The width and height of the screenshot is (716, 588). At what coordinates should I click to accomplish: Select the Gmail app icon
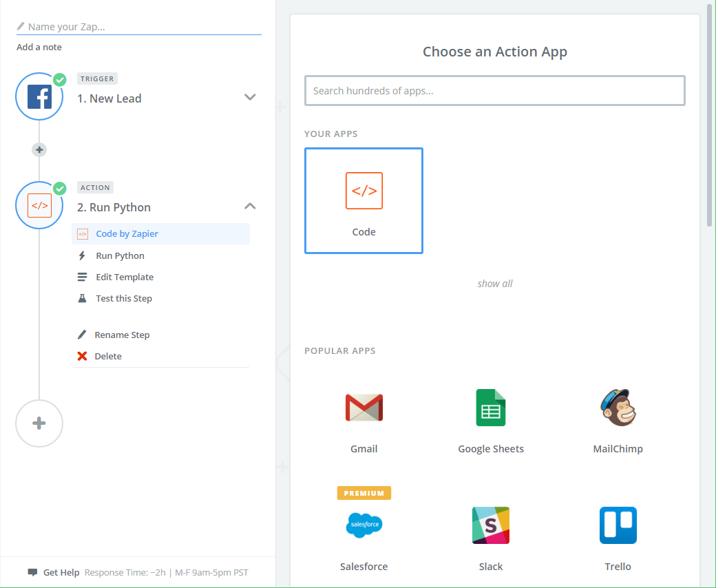(364, 408)
